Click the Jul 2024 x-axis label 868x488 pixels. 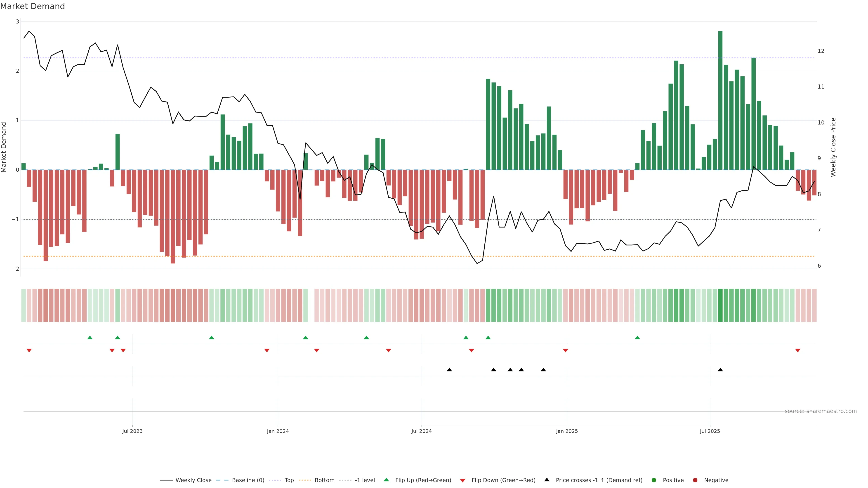tap(421, 431)
